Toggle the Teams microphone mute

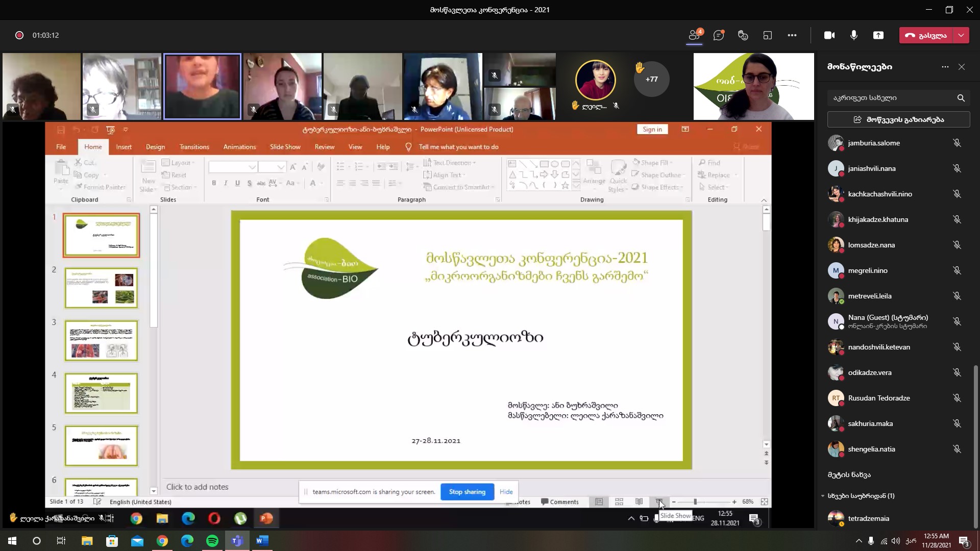pyautogui.click(x=854, y=35)
